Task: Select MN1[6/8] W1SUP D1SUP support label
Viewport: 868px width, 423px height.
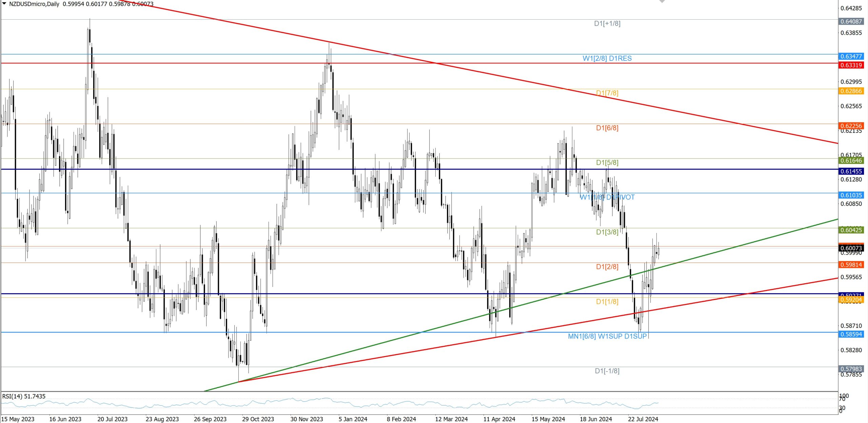Action: coord(607,336)
